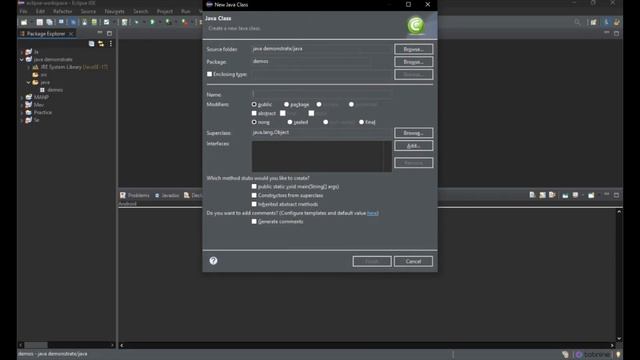
Task: Collapse the java source folder node
Action: tap(29, 82)
